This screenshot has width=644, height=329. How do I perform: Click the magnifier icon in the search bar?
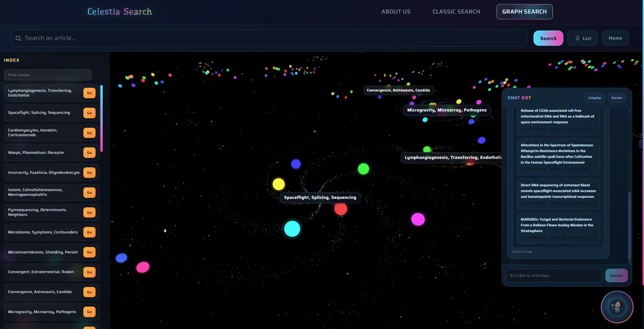18,38
